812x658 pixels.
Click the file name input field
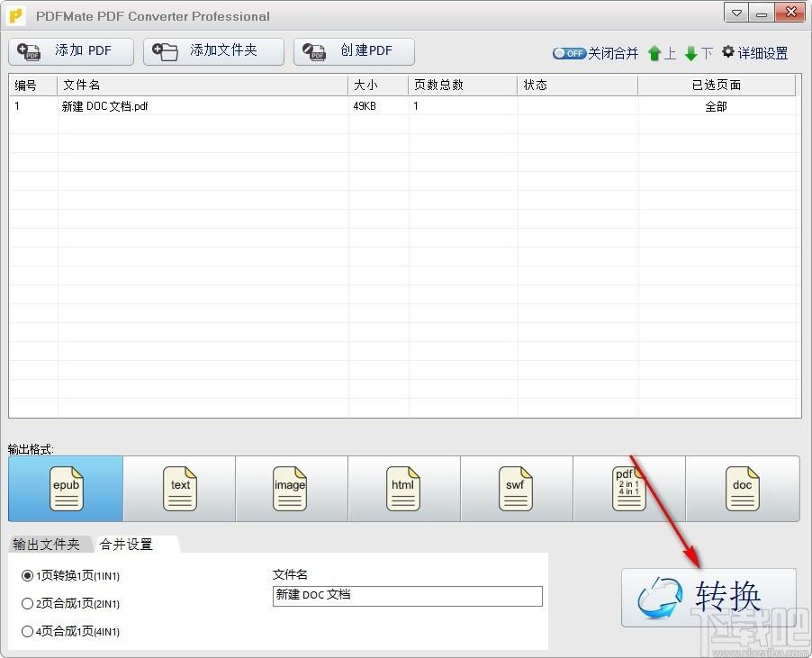click(408, 596)
